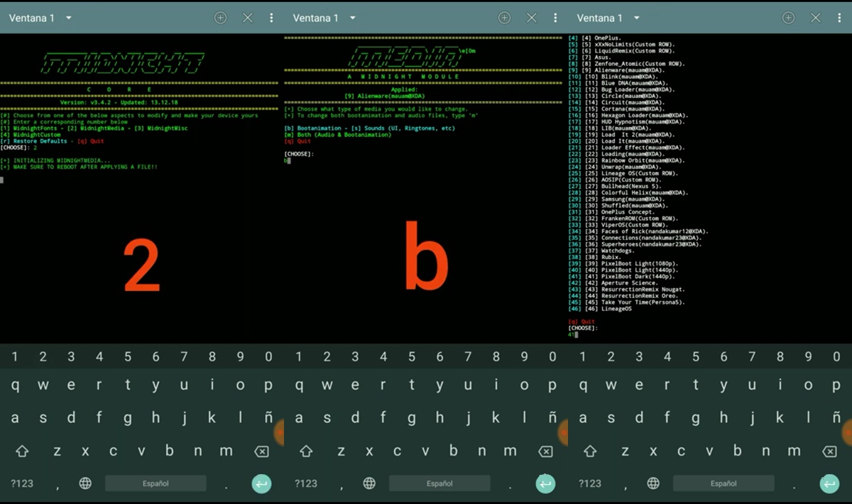This screenshot has height=504, width=852.
Task: Open three-dot overflow menu on MidnightCore screen
Action: click(x=271, y=18)
